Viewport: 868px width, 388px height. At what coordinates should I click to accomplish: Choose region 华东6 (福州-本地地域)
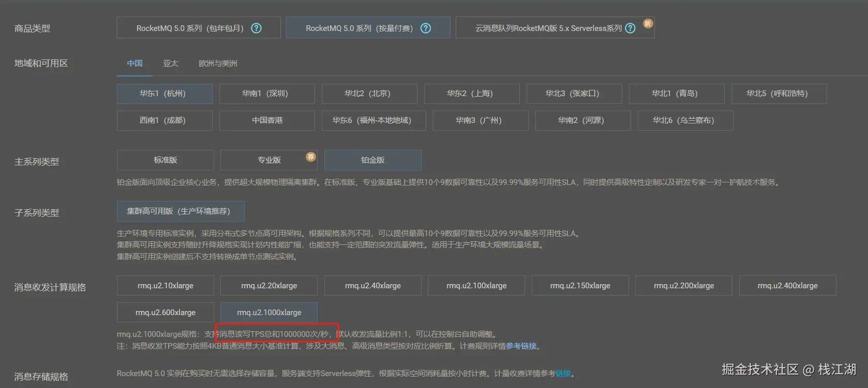[x=373, y=120]
